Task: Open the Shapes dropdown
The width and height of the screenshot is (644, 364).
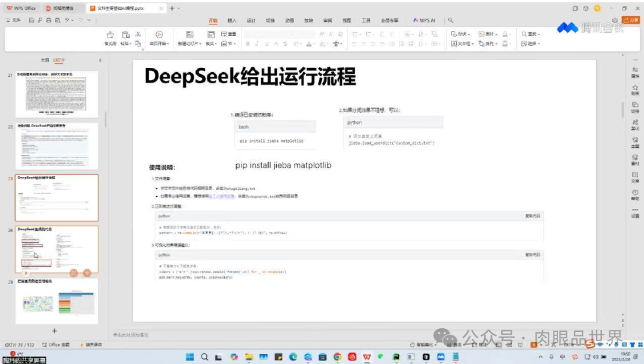Action: pyautogui.click(x=460, y=34)
